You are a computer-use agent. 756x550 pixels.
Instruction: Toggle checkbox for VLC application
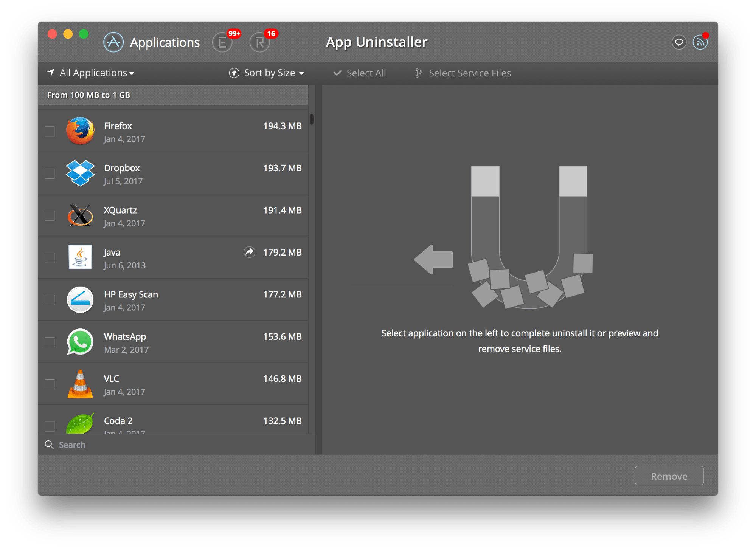click(50, 384)
